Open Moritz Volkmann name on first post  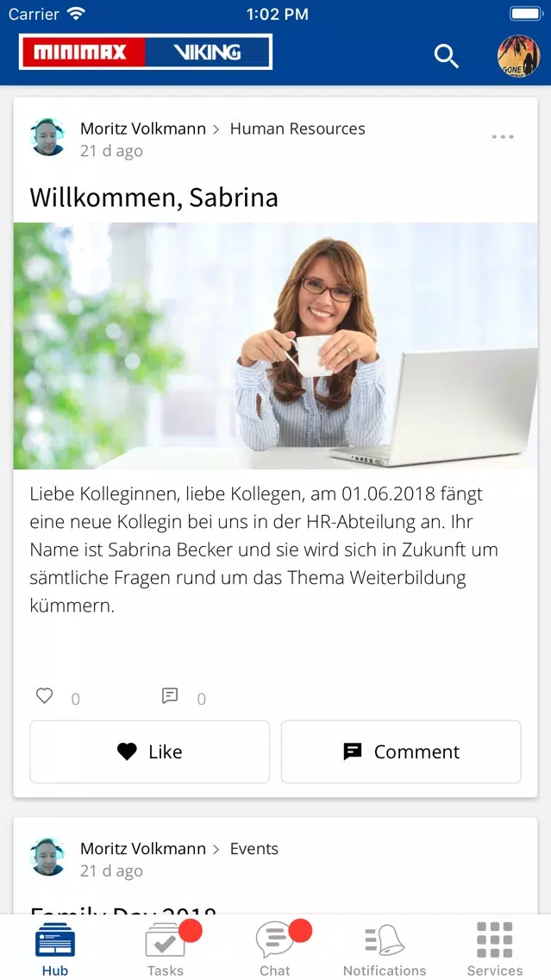(x=143, y=129)
